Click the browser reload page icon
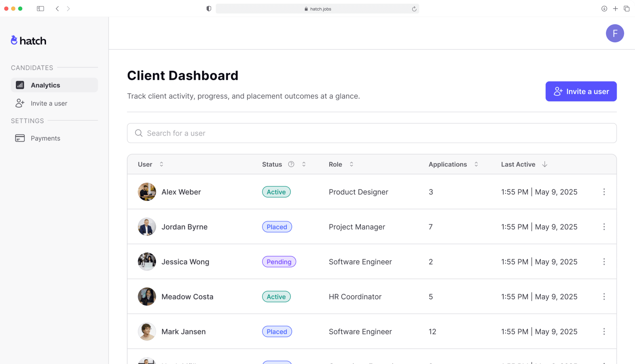 pos(414,9)
